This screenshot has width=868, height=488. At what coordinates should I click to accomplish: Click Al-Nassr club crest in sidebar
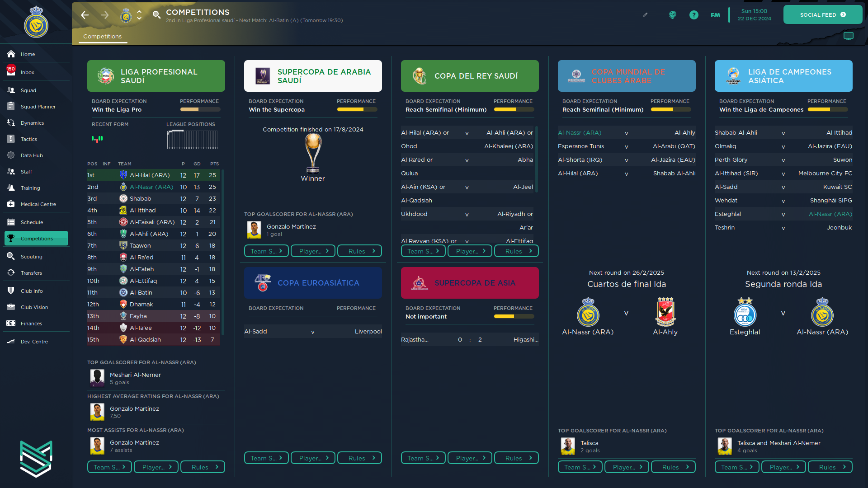36,23
